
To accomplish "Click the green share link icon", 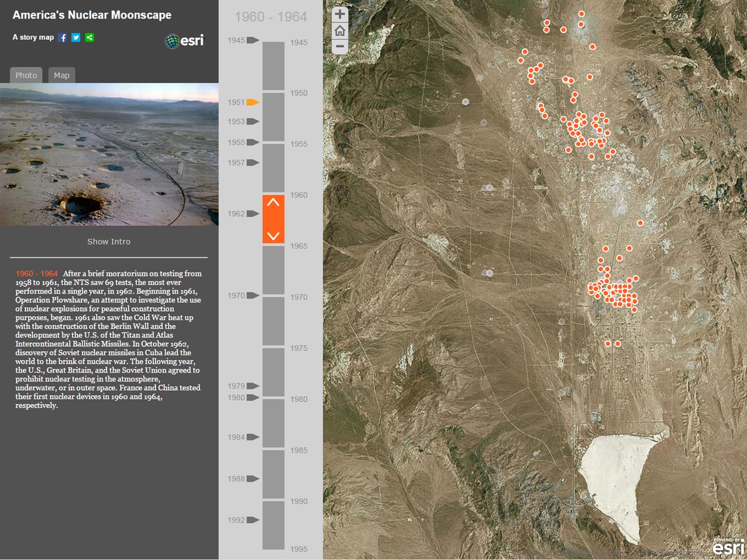I will 90,37.
